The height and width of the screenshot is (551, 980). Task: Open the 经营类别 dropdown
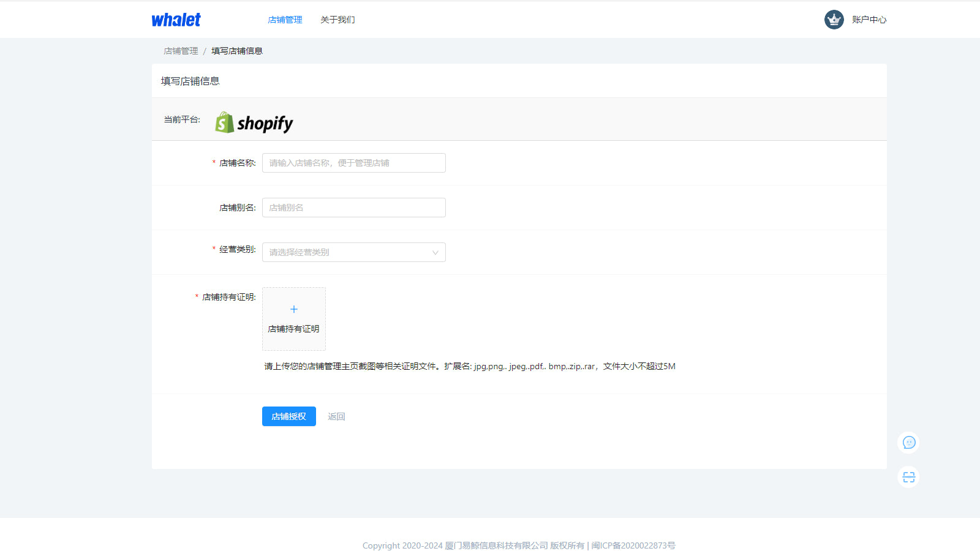[354, 252]
